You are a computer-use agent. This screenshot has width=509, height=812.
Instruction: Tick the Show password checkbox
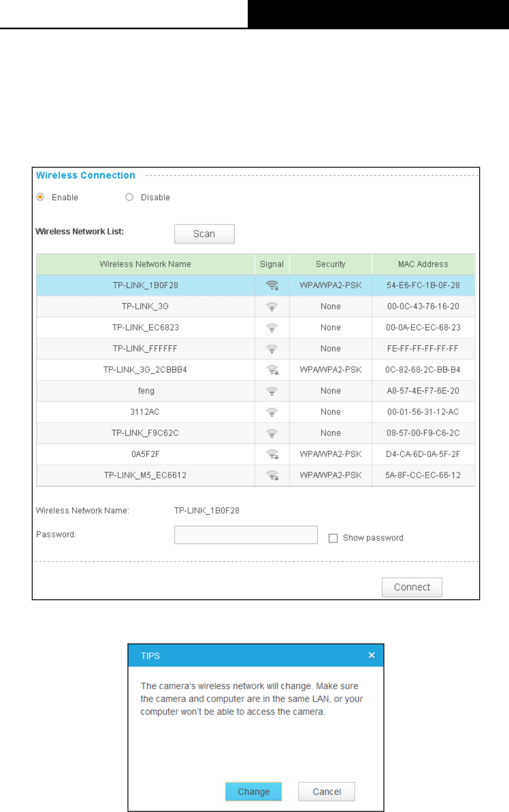333,538
